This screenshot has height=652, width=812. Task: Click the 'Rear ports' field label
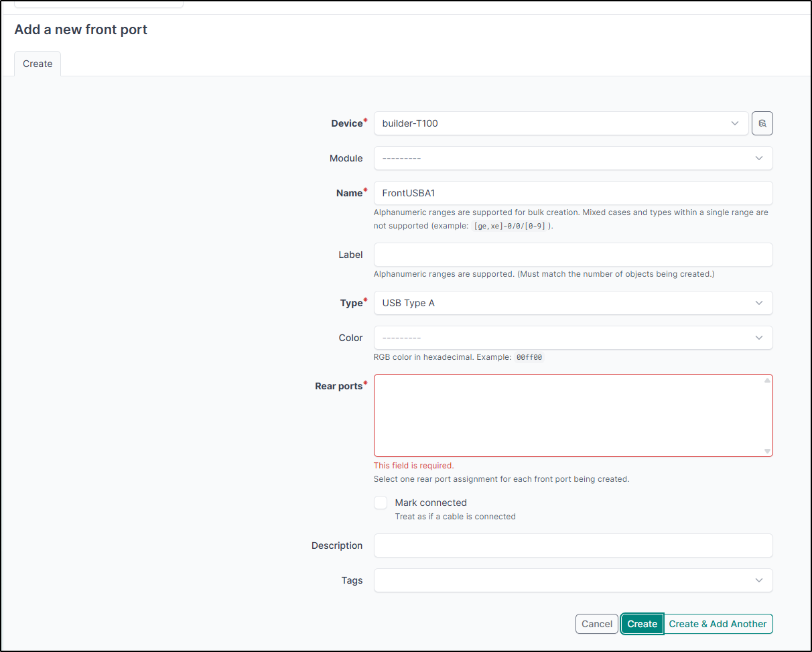338,386
